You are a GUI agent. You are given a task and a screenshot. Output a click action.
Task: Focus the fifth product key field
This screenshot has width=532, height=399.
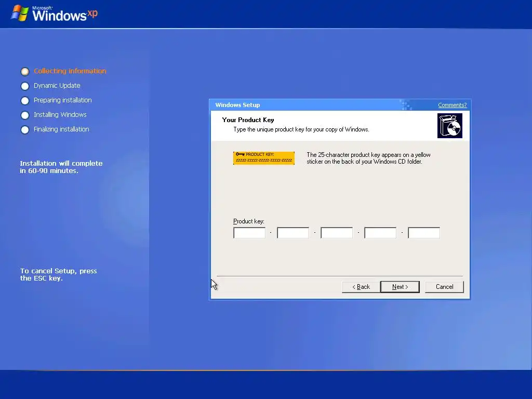[424, 233]
